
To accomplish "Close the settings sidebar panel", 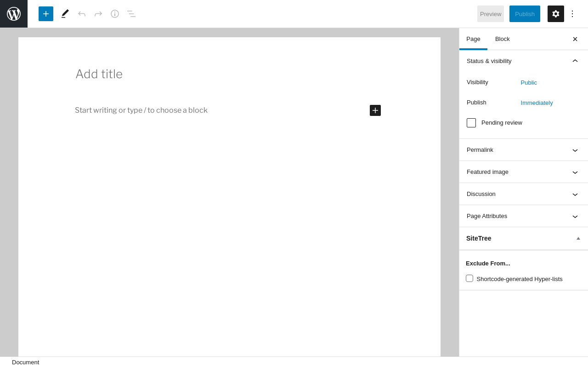I will [575, 39].
